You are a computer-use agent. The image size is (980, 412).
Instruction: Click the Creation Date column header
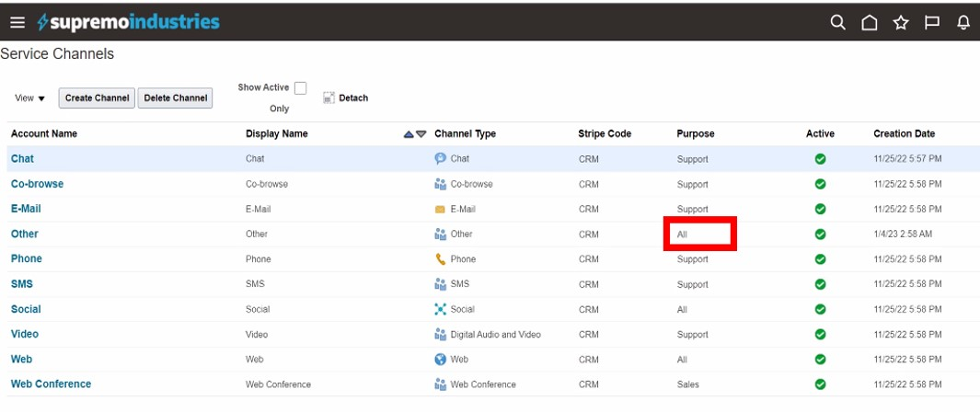click(904, 134)
